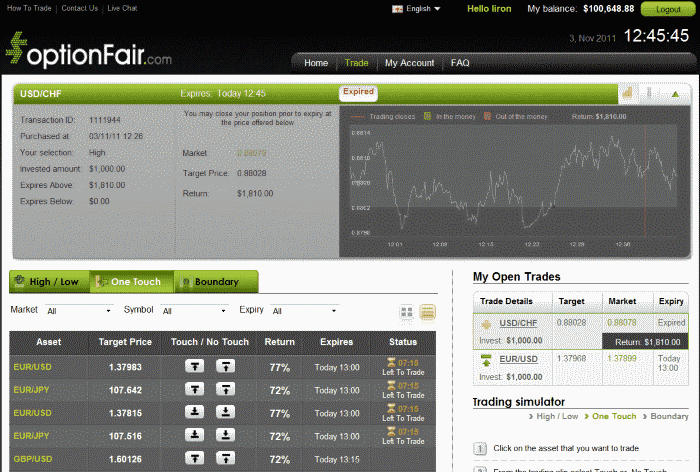700x472 pixels.
Task: Select One Touch in Trading simulator
Action: [614, 416]
